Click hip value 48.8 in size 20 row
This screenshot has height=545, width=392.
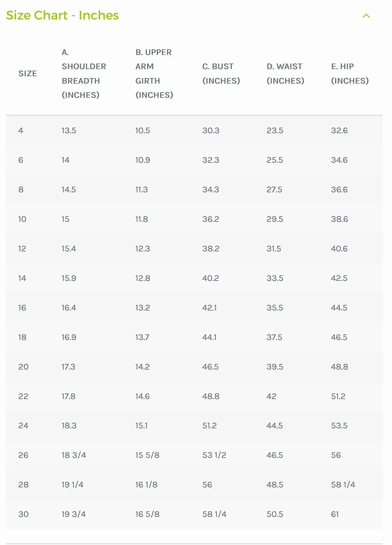pyautogui.click(x=339, y=367)
